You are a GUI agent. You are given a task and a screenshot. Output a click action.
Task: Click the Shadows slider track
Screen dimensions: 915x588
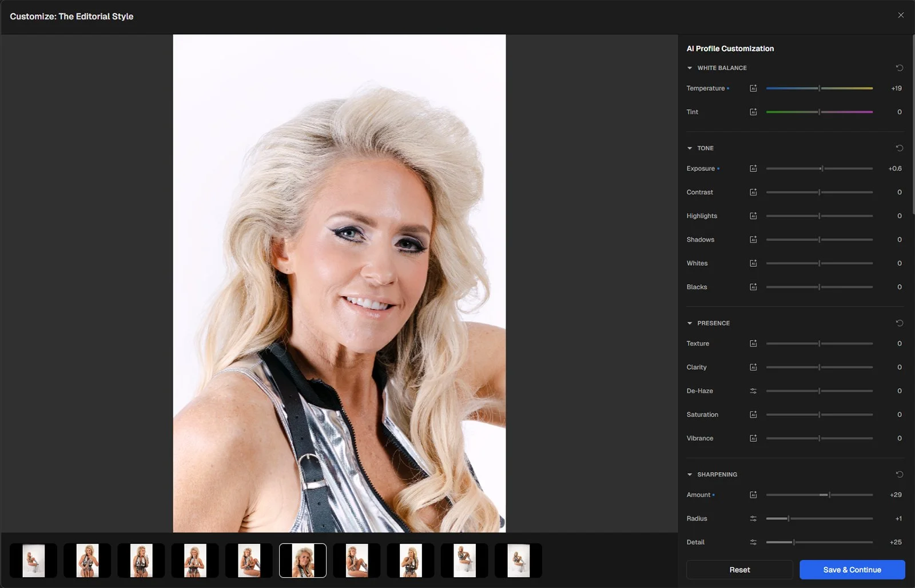coord(819,240)
